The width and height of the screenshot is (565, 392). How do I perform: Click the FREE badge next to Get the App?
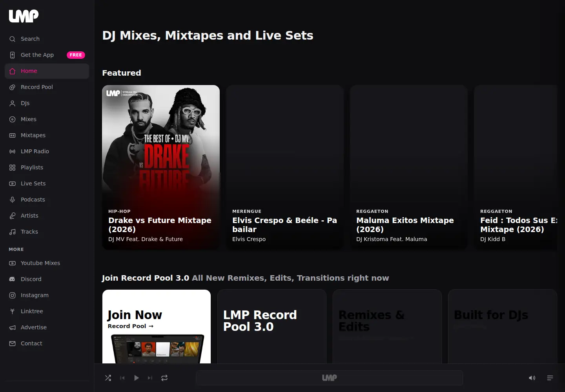[76, 55]
